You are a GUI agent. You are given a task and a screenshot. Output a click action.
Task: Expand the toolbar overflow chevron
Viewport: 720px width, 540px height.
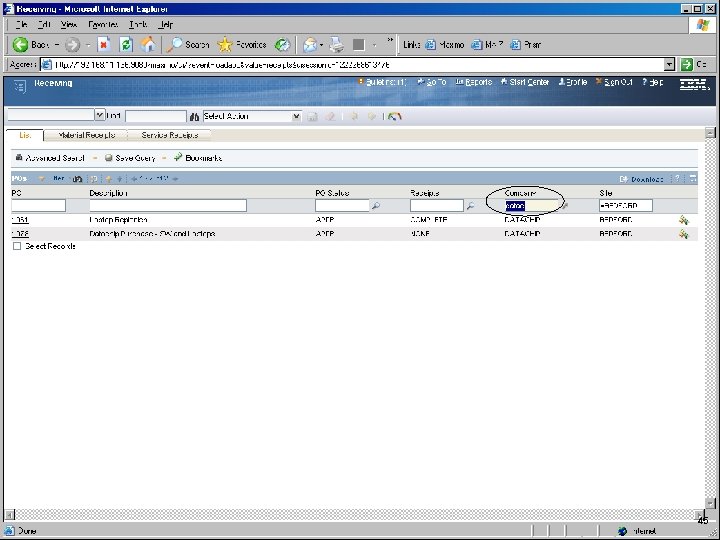point(390,40)
